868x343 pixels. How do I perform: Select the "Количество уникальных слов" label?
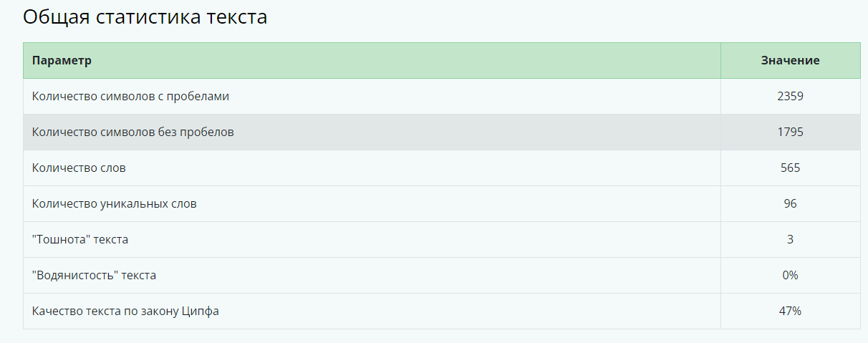tap(114, 203)
